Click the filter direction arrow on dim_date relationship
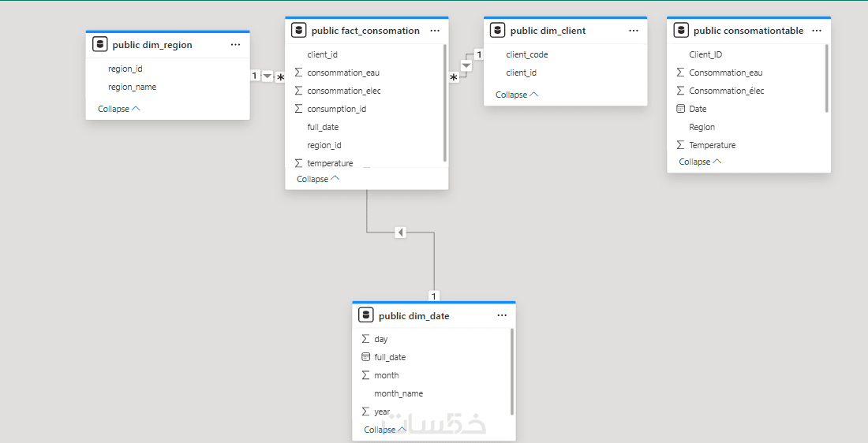 pos(401,233)
